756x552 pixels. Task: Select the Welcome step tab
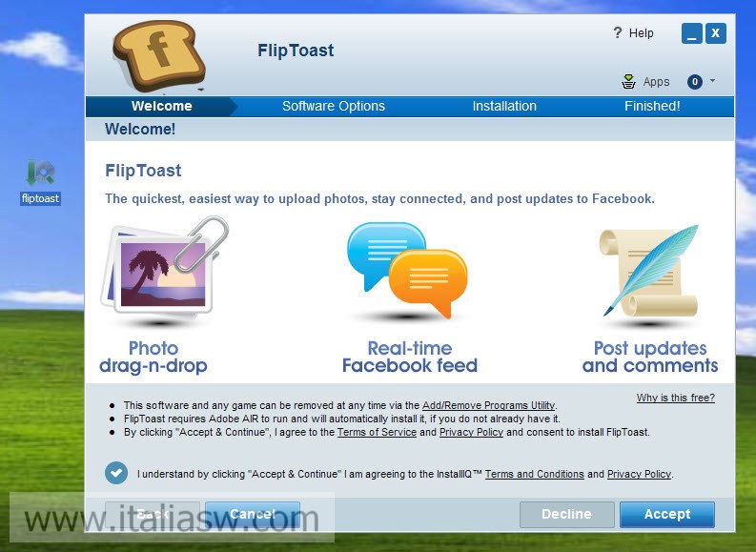coord(161,106)
